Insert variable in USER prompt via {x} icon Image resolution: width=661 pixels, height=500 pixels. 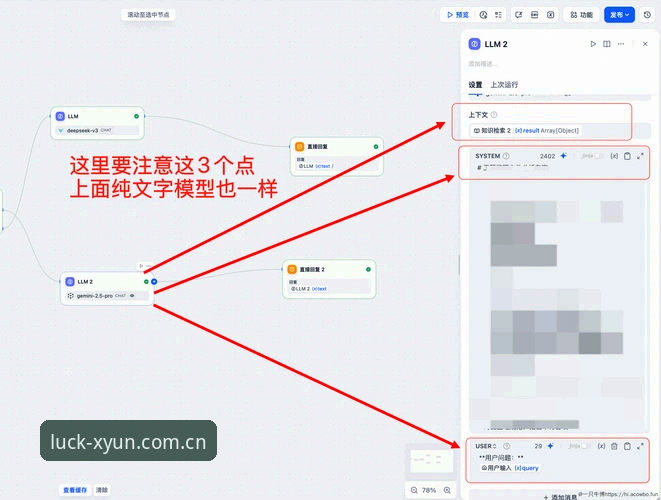coord(602,446)
